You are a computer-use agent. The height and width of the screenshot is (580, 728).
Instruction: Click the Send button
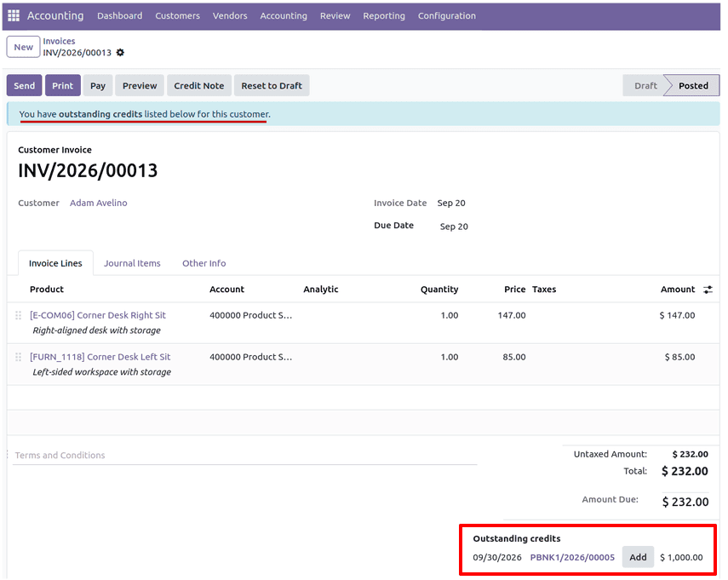(24, 85)
